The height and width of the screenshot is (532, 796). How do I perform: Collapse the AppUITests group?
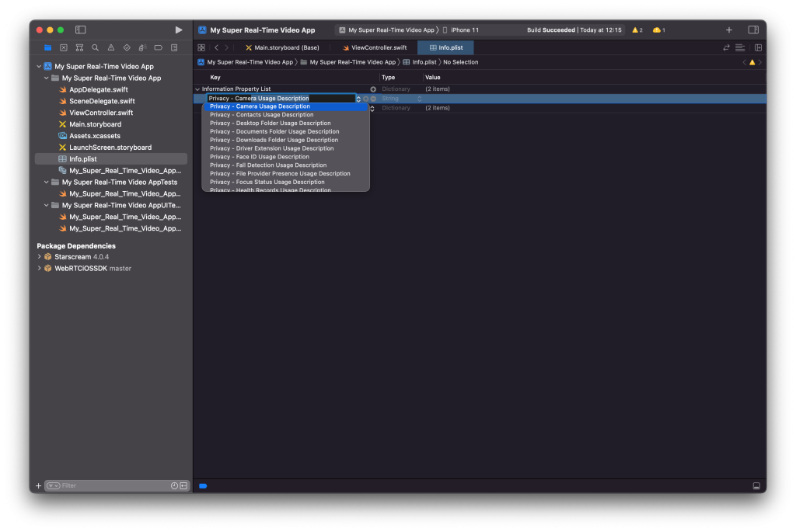pyautogui.click(x=46, y=205)
